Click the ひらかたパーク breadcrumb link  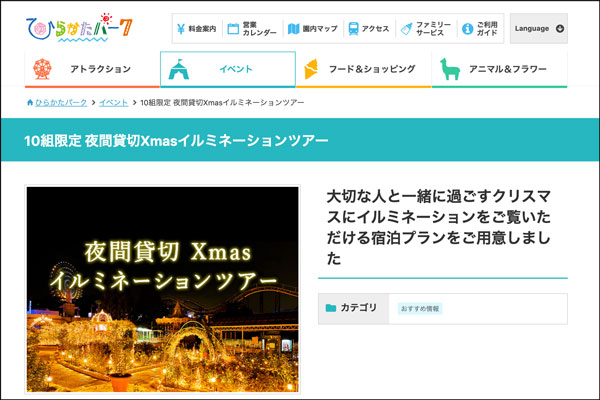(x=62, y=102)
